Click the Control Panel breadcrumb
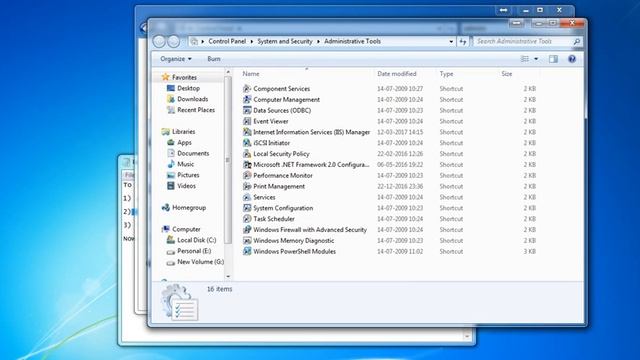 (227, 41)
